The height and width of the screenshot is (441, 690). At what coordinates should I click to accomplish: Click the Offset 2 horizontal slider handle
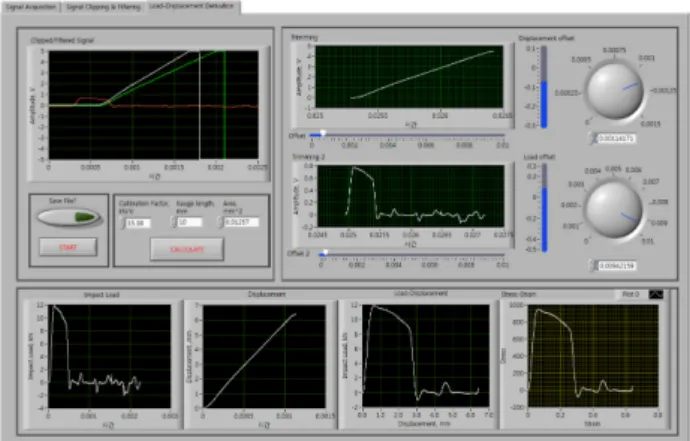(x=325, y=254)
